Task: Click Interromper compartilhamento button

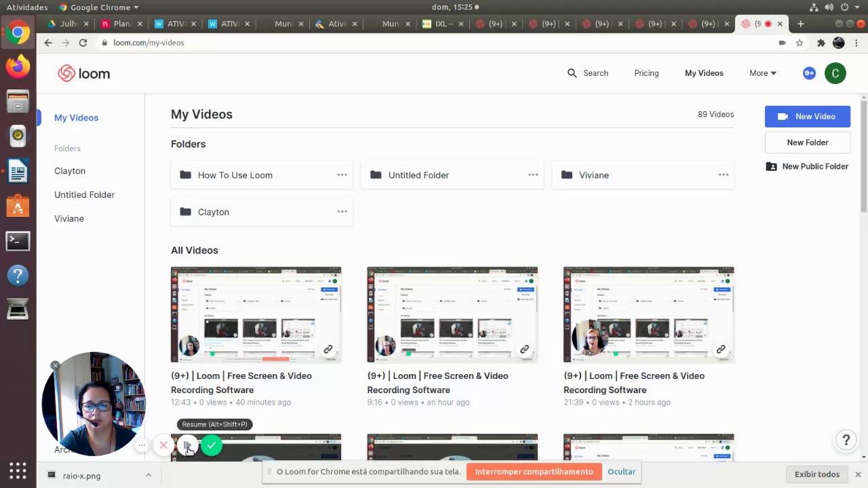Action: (534, 472)
